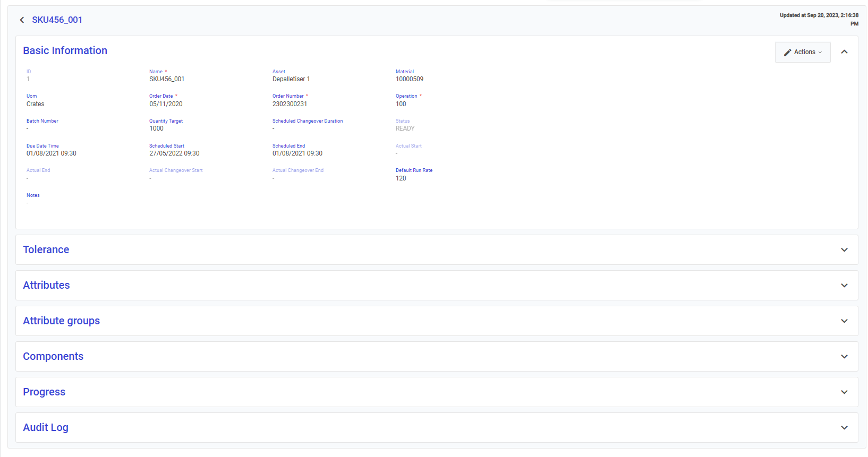The image size is (868, 457).
Task: Open the Actions dropdown menu
Action: coord(802,52)
